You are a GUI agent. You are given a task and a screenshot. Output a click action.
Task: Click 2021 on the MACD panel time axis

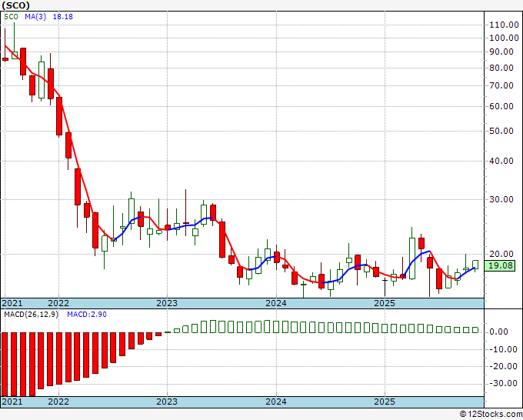point(12,402)
